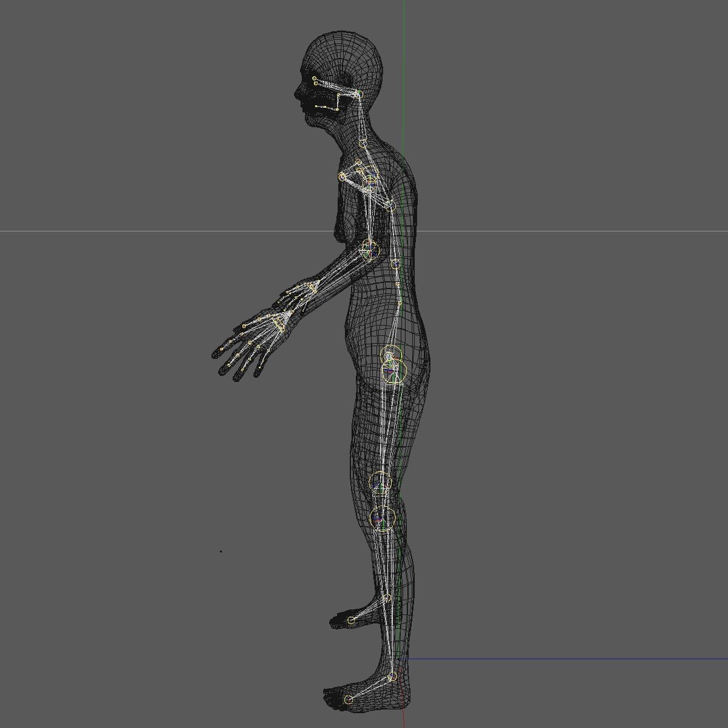Select the toe joint of the planted foot
The height and width of the screenshot is (728, 728).
pos(348,699)
